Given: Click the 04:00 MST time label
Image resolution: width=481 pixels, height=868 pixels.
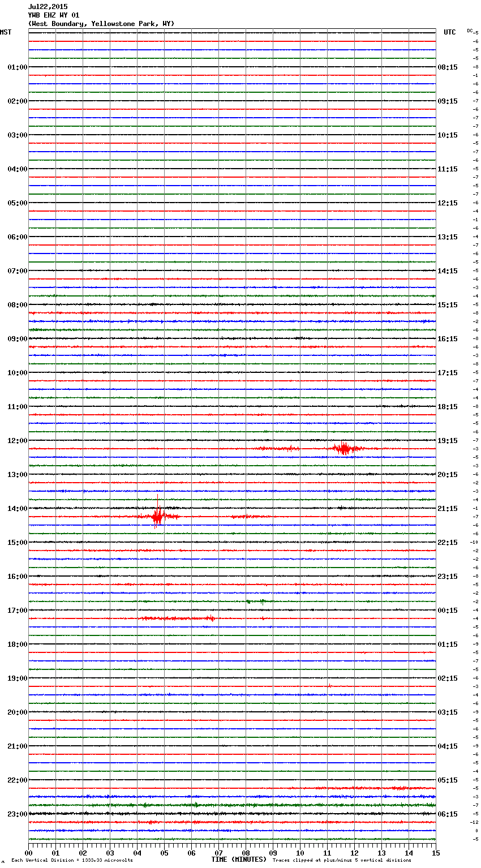Looking at the screenshot, I should click(17, 169).
